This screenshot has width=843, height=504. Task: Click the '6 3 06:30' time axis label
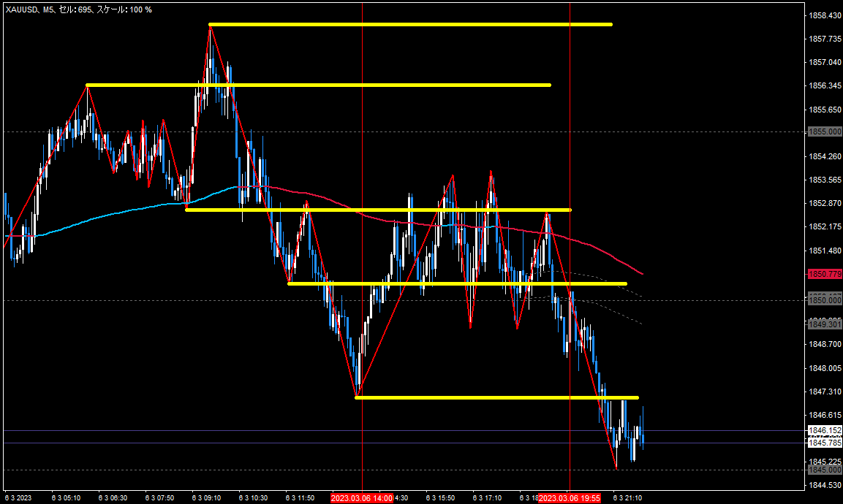point(113,498)
